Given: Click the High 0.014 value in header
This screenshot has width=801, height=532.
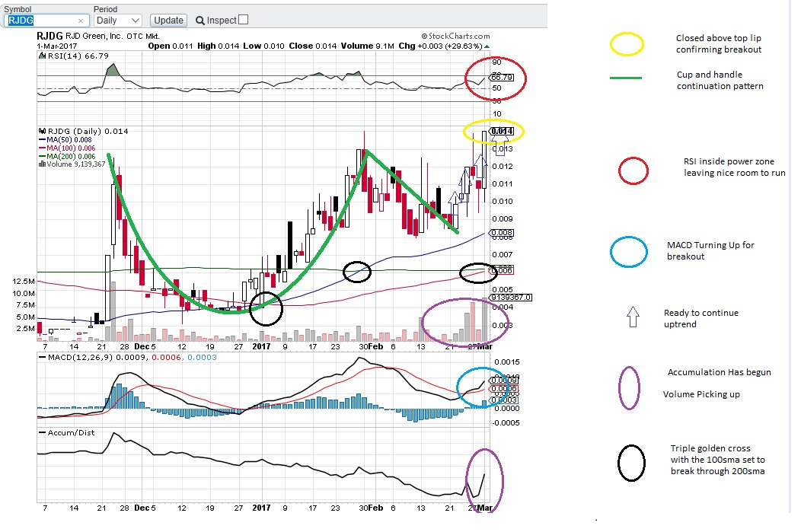Looking at the screenshot, I should (x=218, y=46).
